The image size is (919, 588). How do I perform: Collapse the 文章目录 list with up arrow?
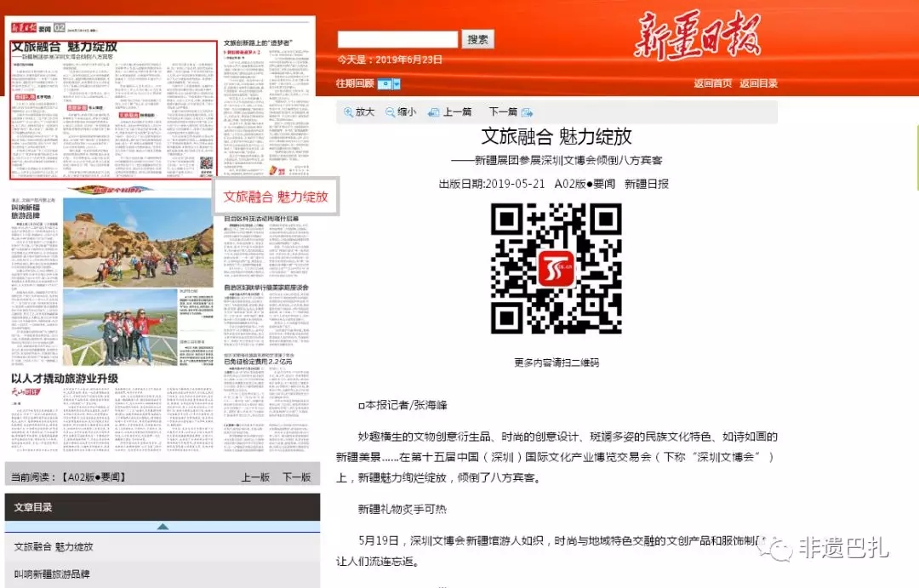pos(163,527)
